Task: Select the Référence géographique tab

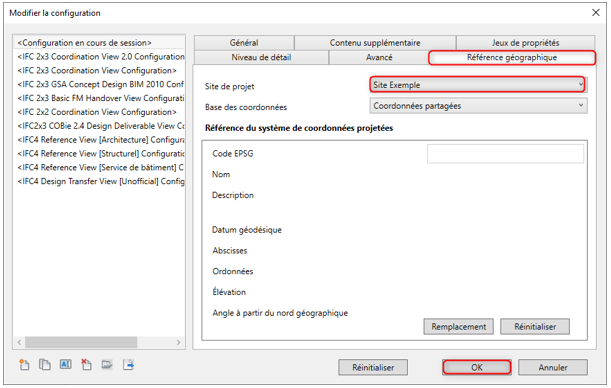Action: click(512, 58)
